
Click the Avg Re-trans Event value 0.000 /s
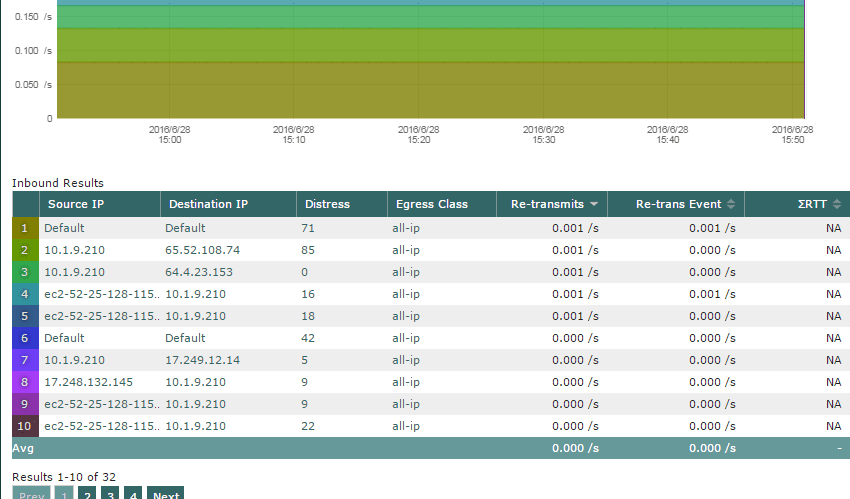(x=712, y=448)
